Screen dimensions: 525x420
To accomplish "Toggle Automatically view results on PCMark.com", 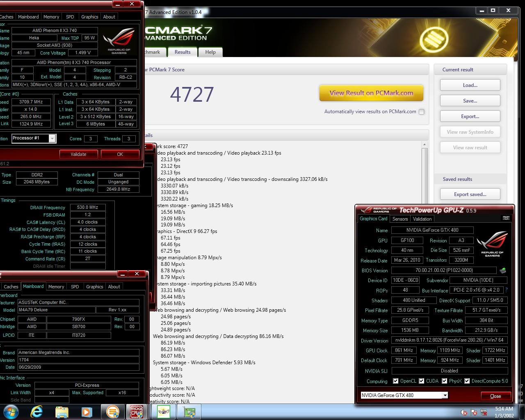I will (421, 112).
